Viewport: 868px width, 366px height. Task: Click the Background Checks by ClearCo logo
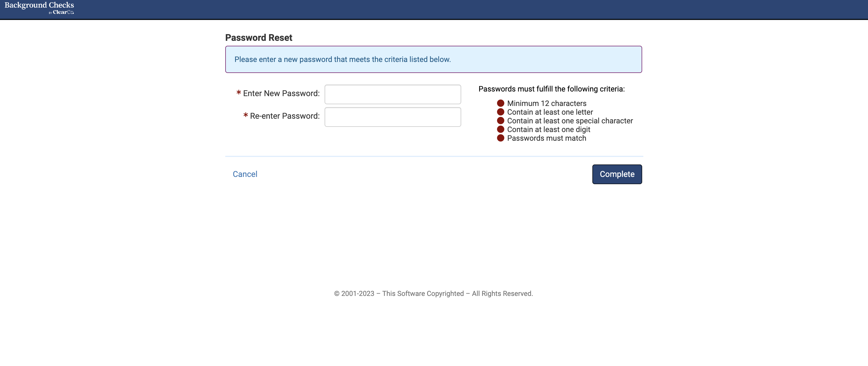pyautogui.click(x=39, y=8)
